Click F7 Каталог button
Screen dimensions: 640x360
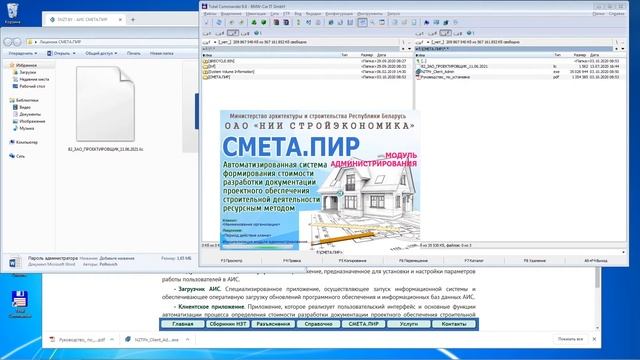[474, 260]
